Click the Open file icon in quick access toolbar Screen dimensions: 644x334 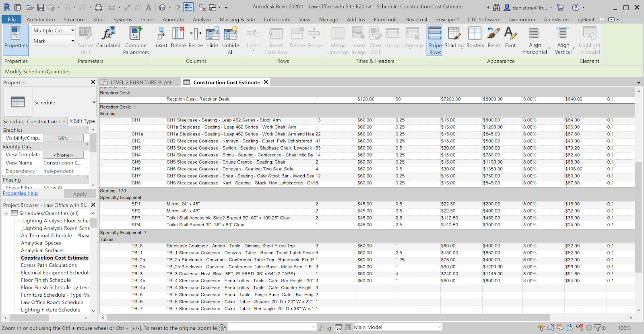point(30,7)
